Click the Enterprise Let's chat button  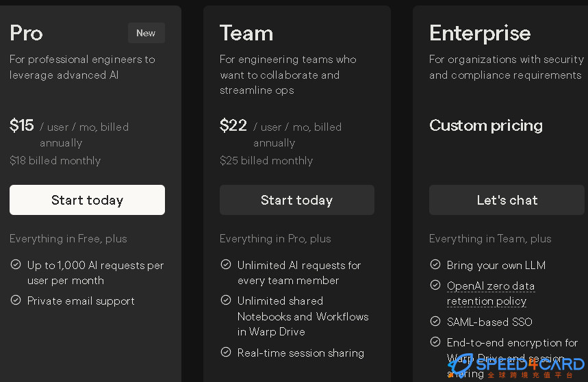[507, 200]
